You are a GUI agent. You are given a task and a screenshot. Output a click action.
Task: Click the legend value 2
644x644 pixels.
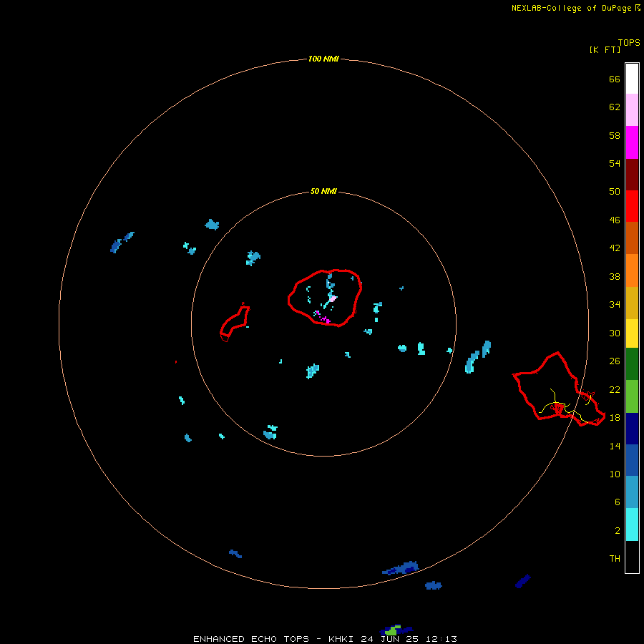coord(618,531)
